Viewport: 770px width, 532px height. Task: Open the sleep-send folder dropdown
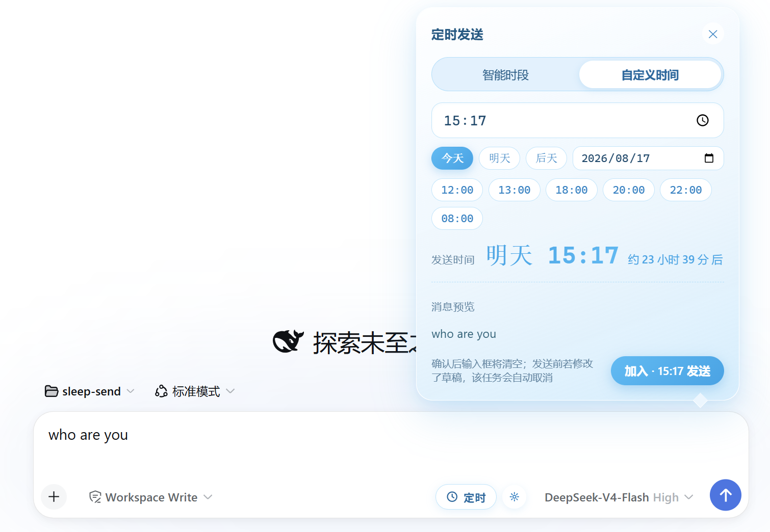click(90, 391)
